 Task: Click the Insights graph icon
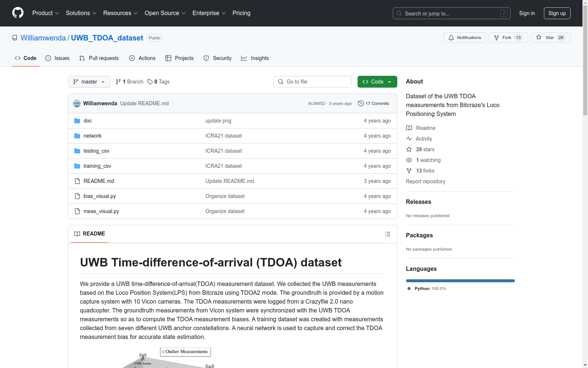tap(244, 58)
